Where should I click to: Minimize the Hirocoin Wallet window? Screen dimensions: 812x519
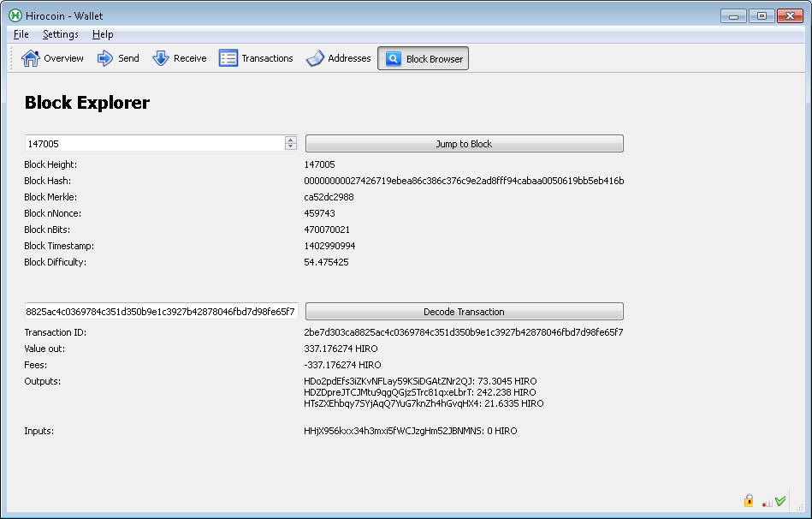point(733,16)
